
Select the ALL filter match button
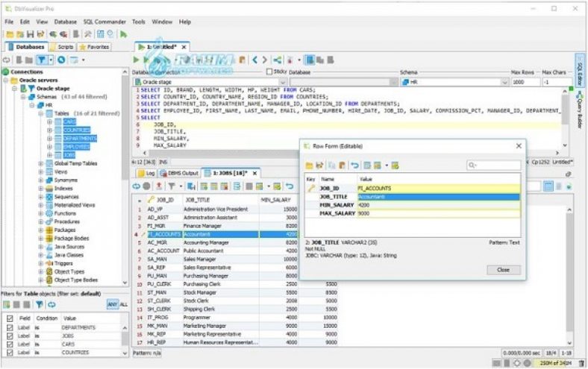point(124,304)
